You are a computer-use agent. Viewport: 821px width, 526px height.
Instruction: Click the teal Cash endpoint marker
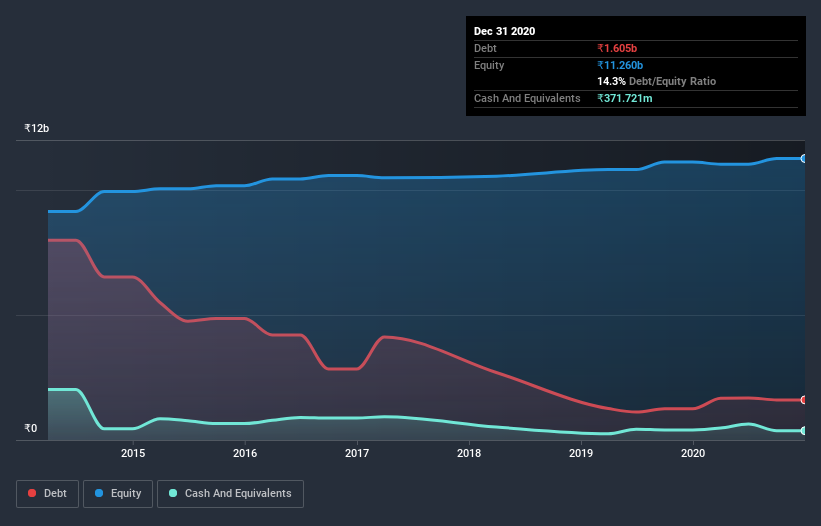(x=804, y=431)
